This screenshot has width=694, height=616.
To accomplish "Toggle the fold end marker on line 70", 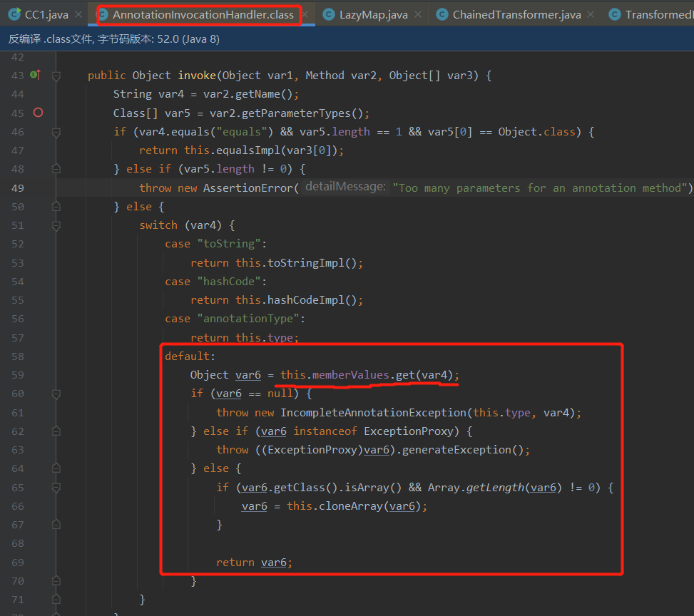I will pos(56,580).
